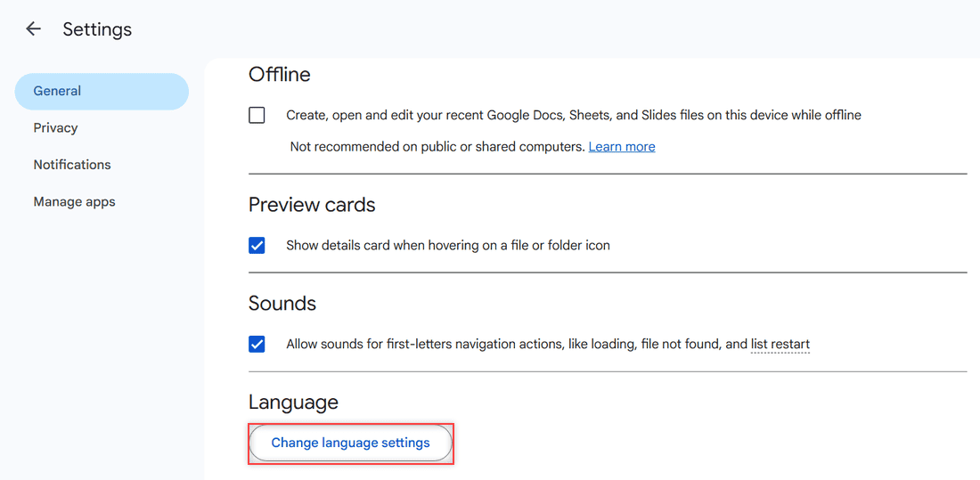Click the dotted-underlined 'list restart' text
The image size is (980, 480).
point(780,345)
